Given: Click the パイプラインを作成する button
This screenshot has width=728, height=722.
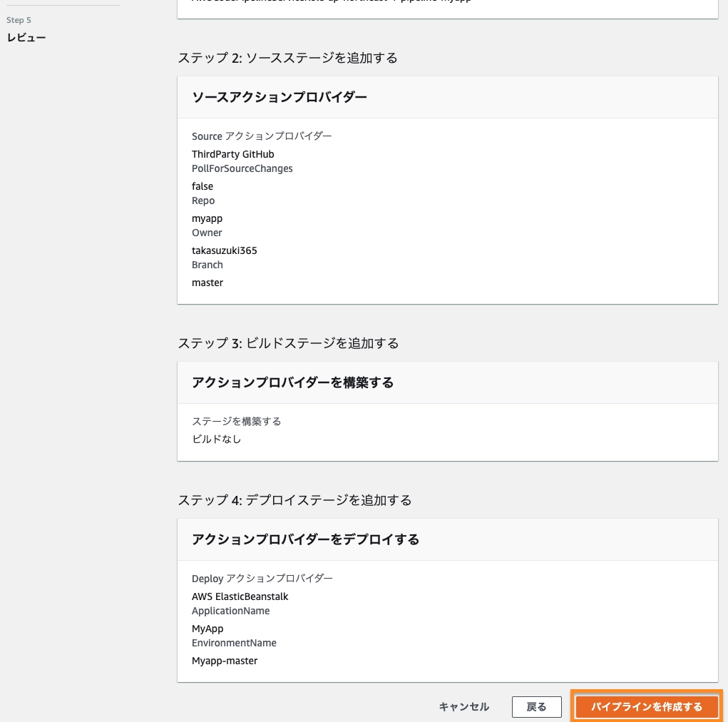Looking at the screenshot, I should tap(646, 706).
